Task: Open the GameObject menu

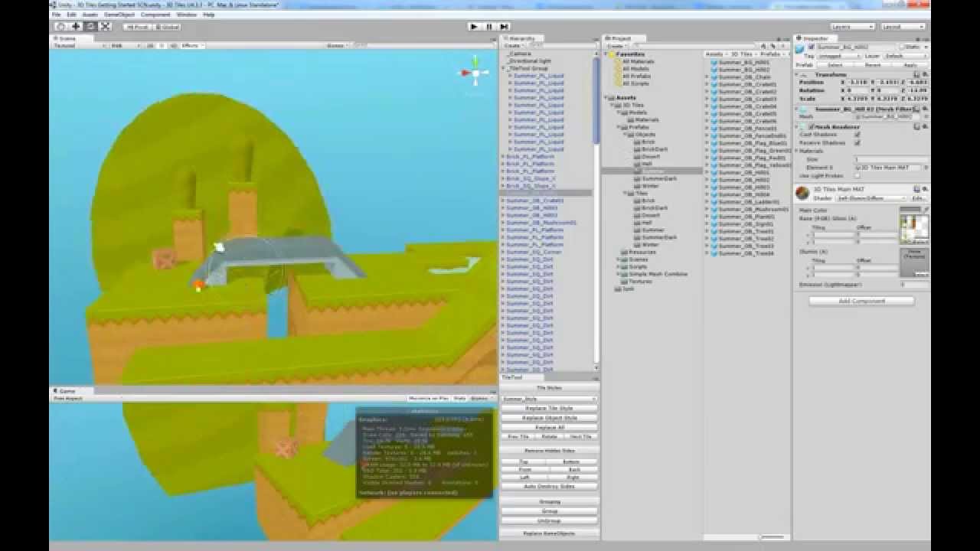Action: (119, 15)
